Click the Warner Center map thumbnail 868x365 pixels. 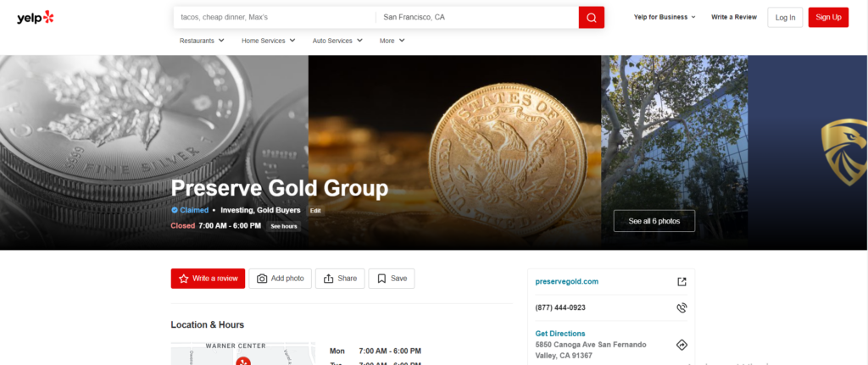pos(243,353)
